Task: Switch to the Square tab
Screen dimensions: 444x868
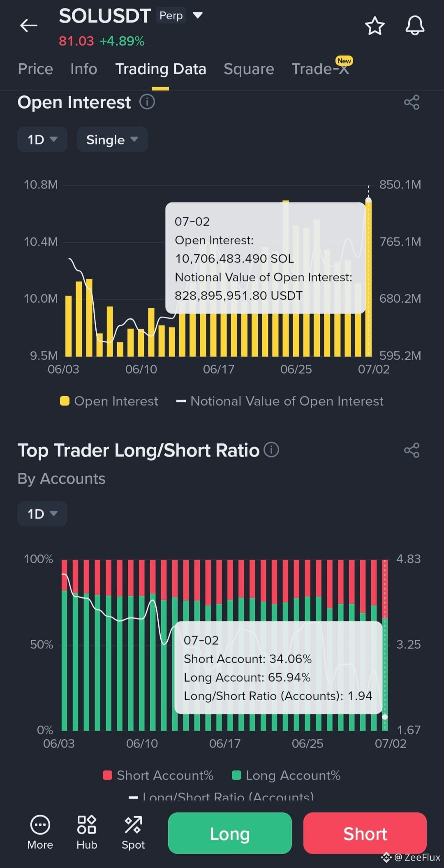Action: pos(249,69)
